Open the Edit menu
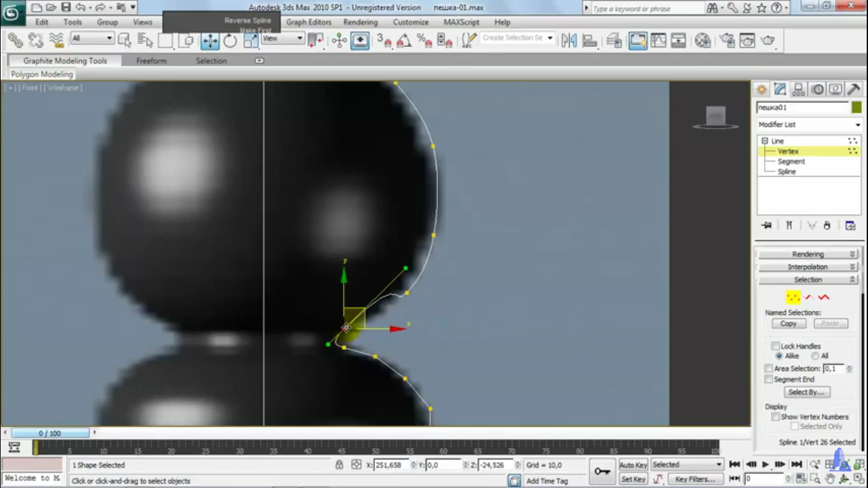The image size is (868, 488). pyautogui.click(x=42, y=22)
